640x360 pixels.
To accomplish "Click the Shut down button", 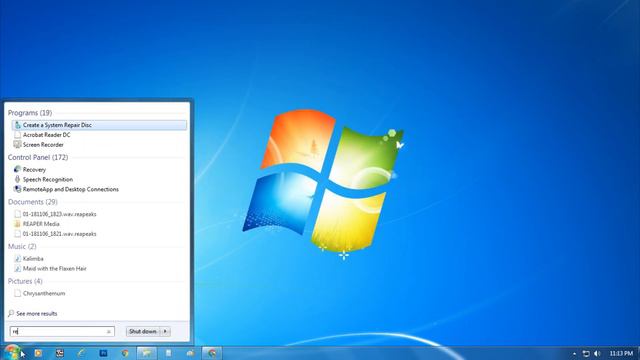I will coord(143,331).
